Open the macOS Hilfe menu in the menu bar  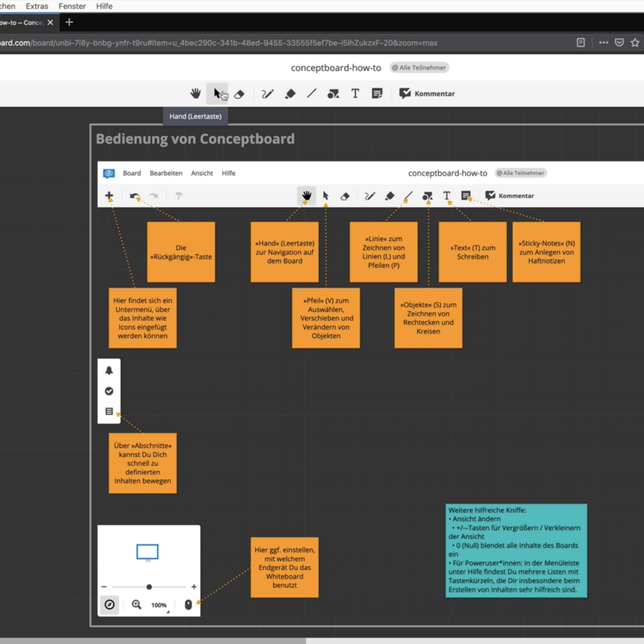tap(104, 6)
